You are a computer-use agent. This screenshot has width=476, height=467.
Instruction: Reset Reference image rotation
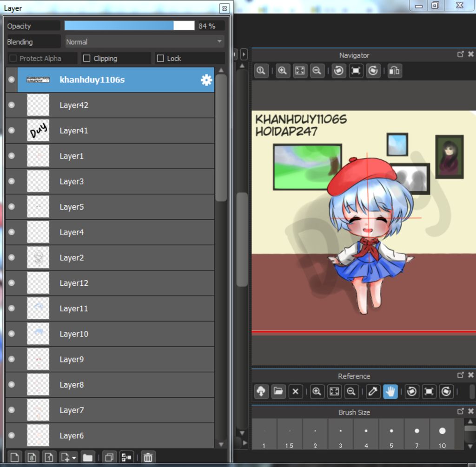(429, 391)
